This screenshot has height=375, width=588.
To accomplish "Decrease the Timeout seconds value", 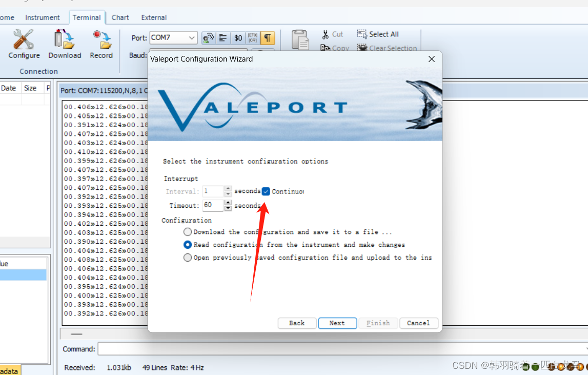I will 228,208.
